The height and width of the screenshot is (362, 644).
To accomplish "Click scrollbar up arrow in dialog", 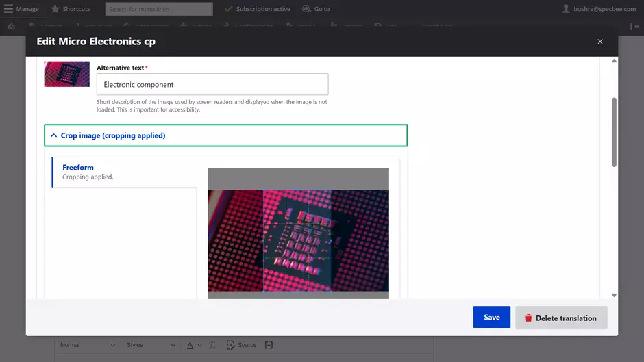I will 614,61.
